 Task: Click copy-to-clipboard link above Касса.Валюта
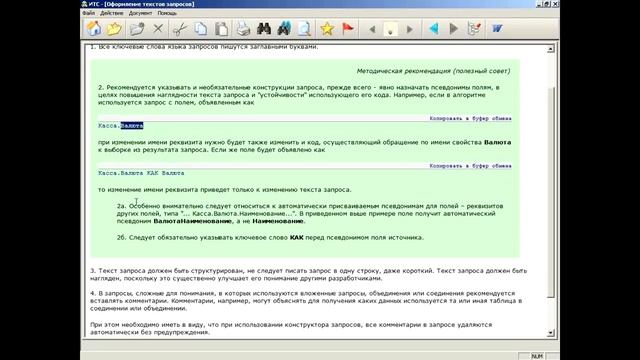pyautogui.click(x=470, y=118)
